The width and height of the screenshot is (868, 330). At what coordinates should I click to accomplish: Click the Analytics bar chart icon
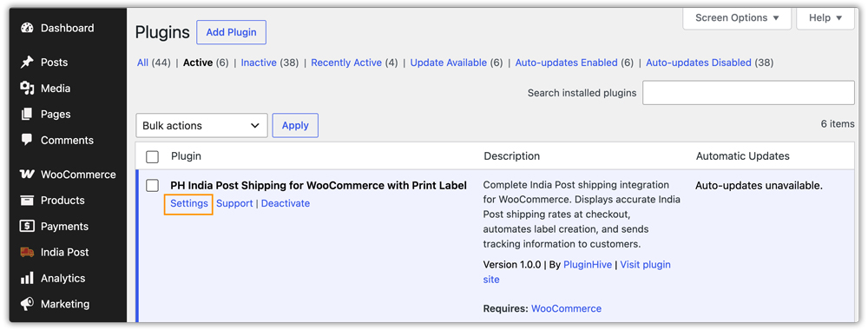coord(27,278)
